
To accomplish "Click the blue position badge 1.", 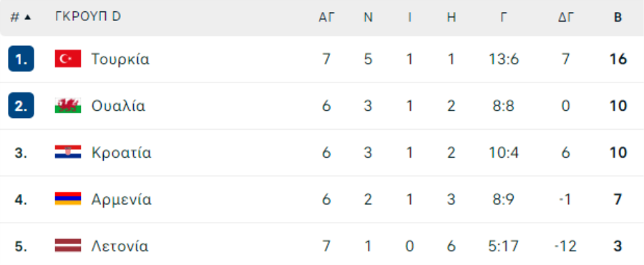I will 21,59.
